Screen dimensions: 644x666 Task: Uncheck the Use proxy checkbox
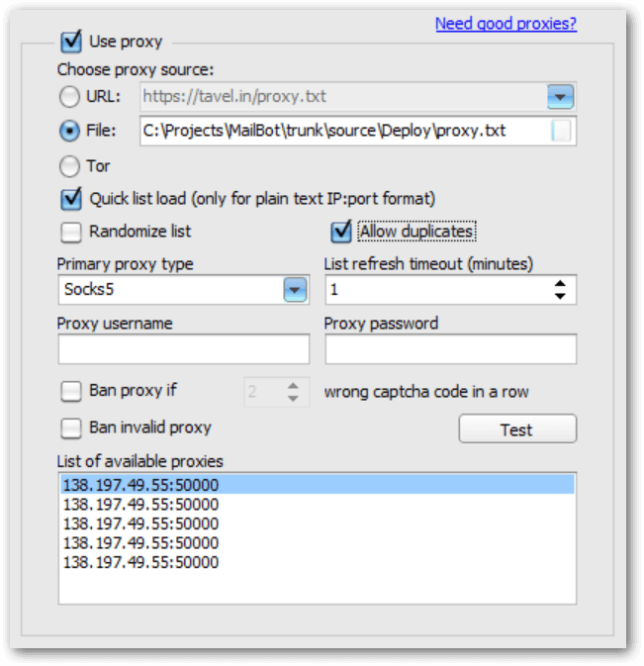[71, 42]
